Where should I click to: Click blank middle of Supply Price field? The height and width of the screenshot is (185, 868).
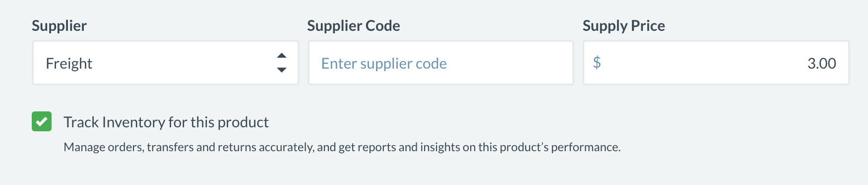click(704, 63)
